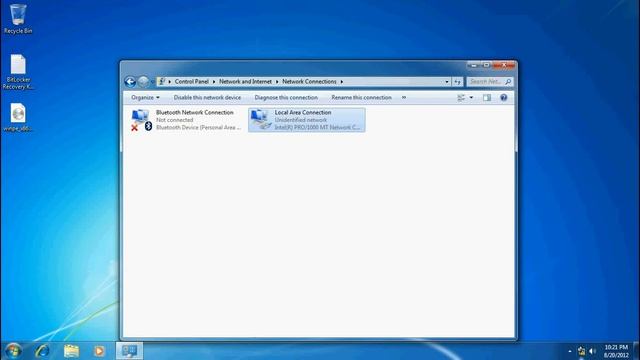
Task: Select Bluetooth Network Connection adapter icon
Action: pyautogui.click(x=141, y=120)
